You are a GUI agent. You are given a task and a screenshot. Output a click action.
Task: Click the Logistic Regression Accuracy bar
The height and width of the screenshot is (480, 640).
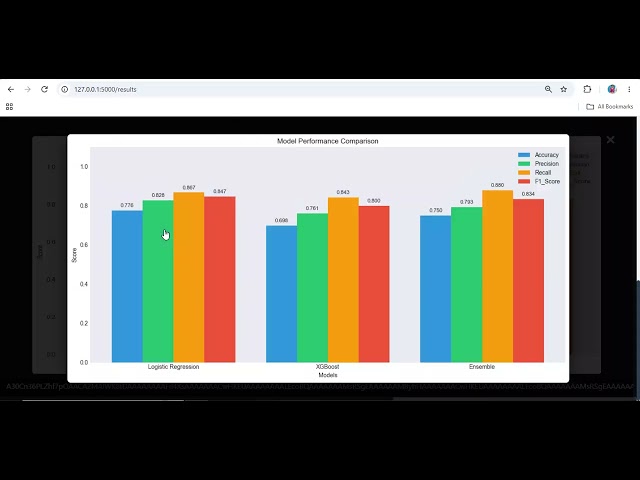[x=127, y=287]
